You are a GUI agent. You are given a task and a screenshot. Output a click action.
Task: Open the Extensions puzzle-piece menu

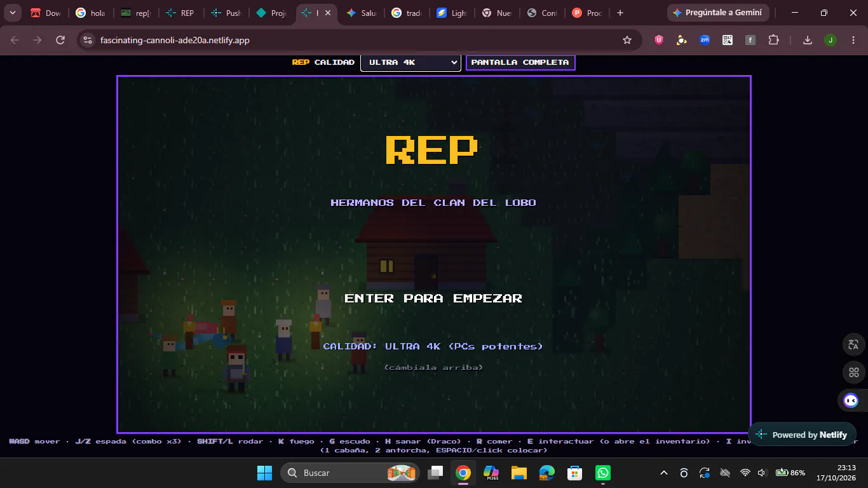pos(773,40)
